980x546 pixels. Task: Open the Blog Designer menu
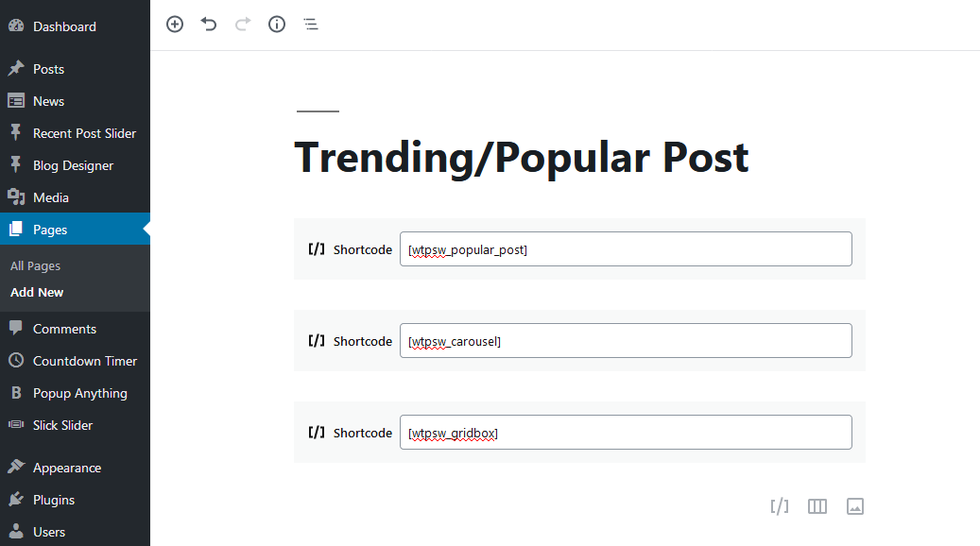[x=75, y=165]
